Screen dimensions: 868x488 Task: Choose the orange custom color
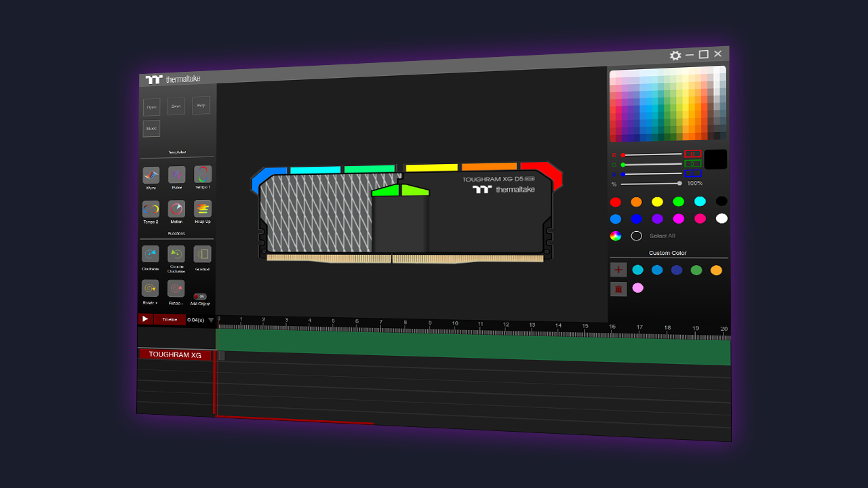[716, 270]
